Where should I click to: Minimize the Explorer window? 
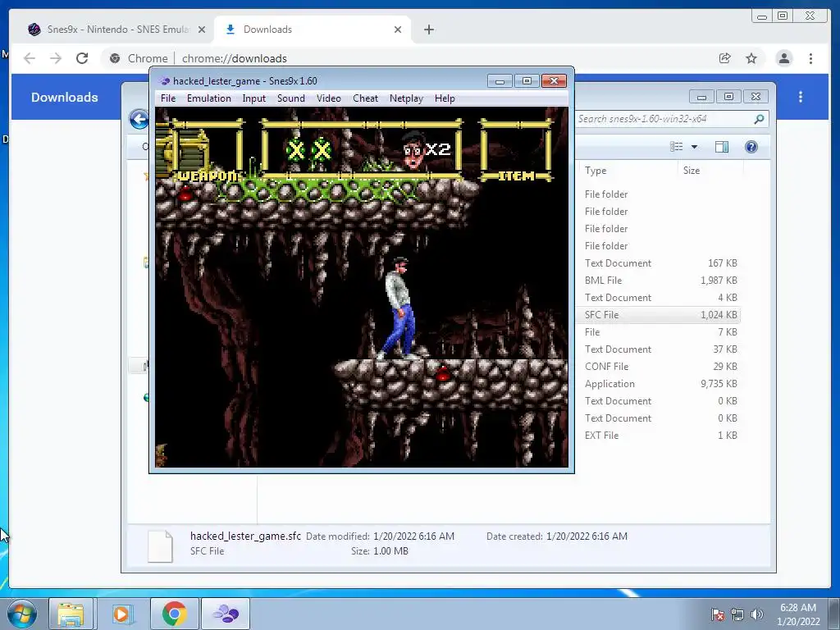tap(701, 97)
